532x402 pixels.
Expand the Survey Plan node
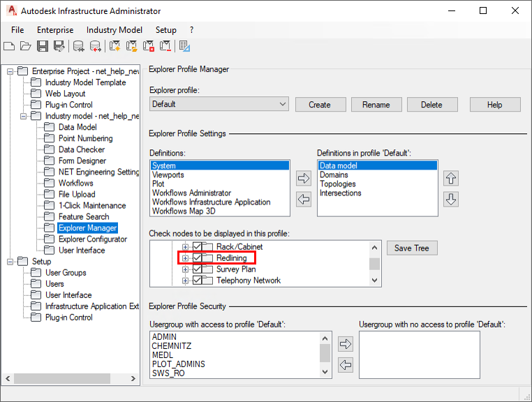[x=185, y=269]
